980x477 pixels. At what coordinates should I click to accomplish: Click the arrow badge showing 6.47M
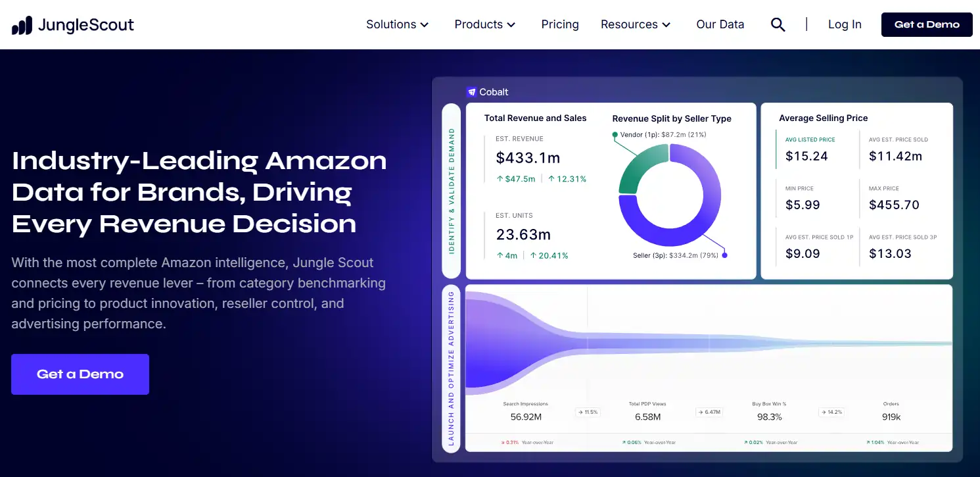709,412
